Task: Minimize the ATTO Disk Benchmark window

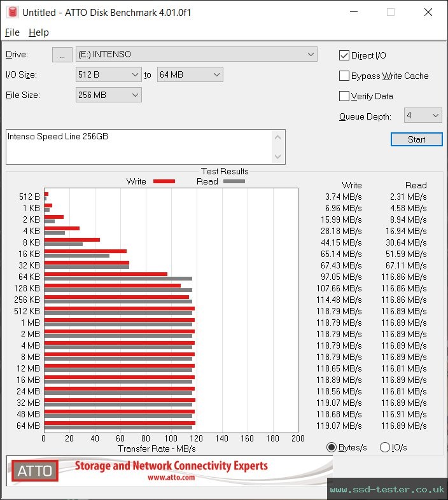Action: click(354, 12)
